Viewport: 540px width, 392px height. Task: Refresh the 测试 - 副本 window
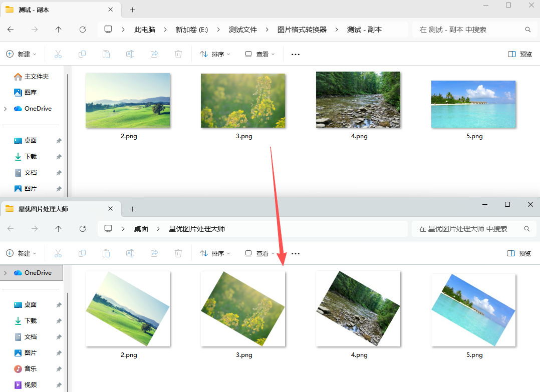pyautogui.click(x=83, y=30)
